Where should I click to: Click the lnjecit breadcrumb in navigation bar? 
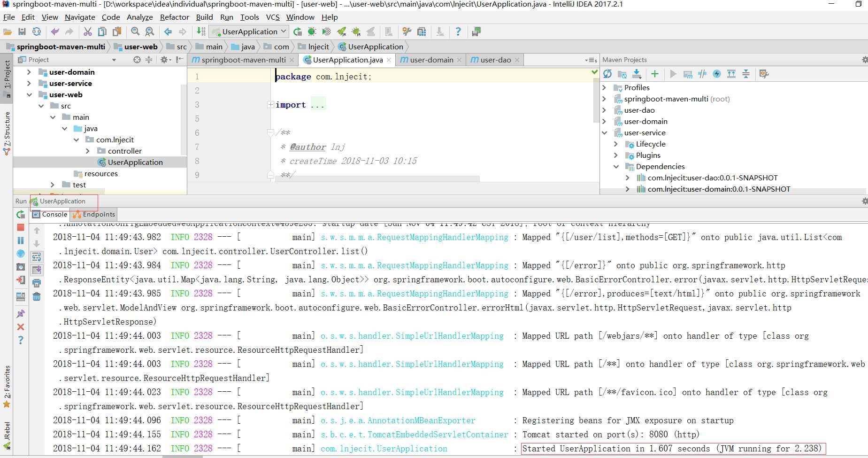click(x=314, y=47)
